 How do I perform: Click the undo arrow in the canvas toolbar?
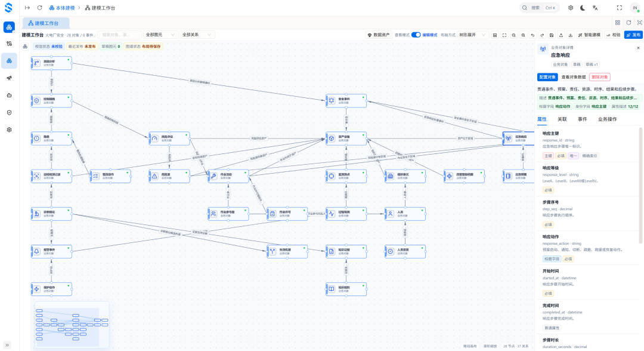[x=532, y=35]
